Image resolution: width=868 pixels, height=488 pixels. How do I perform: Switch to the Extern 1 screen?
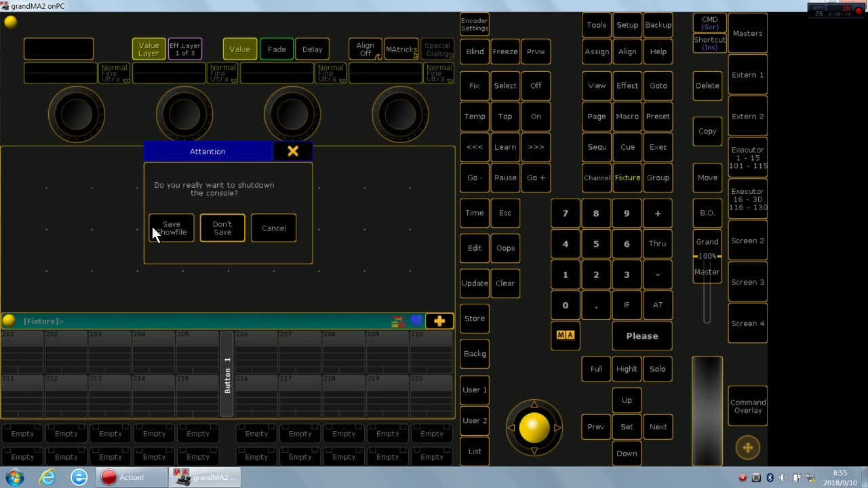click(x=748, y=75)
